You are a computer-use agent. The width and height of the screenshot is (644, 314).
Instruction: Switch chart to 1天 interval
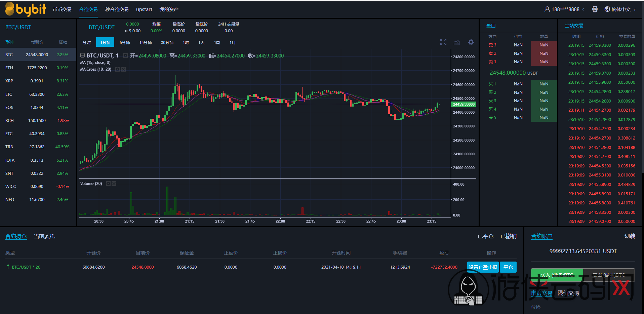click(201, 42)
